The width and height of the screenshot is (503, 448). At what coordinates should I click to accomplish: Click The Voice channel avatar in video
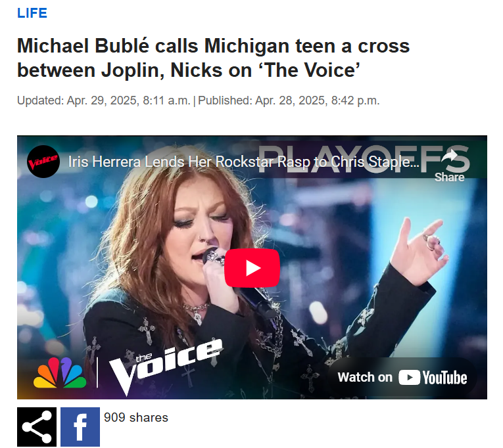(x=43, y=162)
